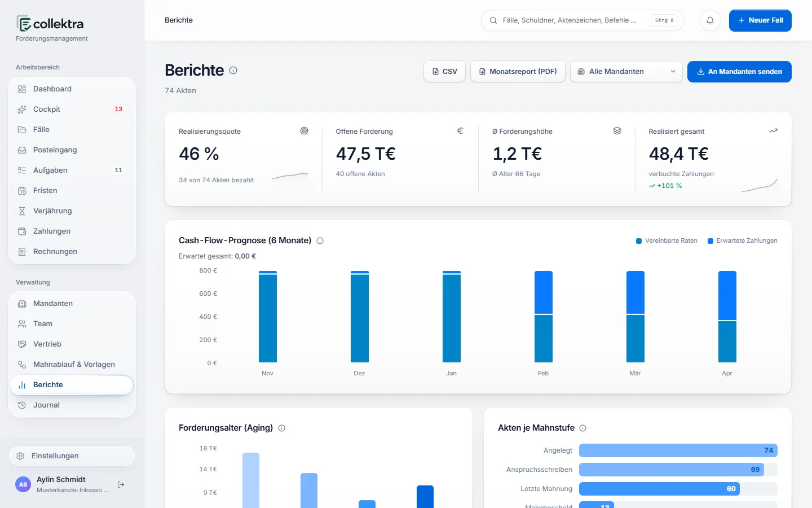
Task: Show info for Forderungsalter (Aging)
Action: tap(282, 428)
